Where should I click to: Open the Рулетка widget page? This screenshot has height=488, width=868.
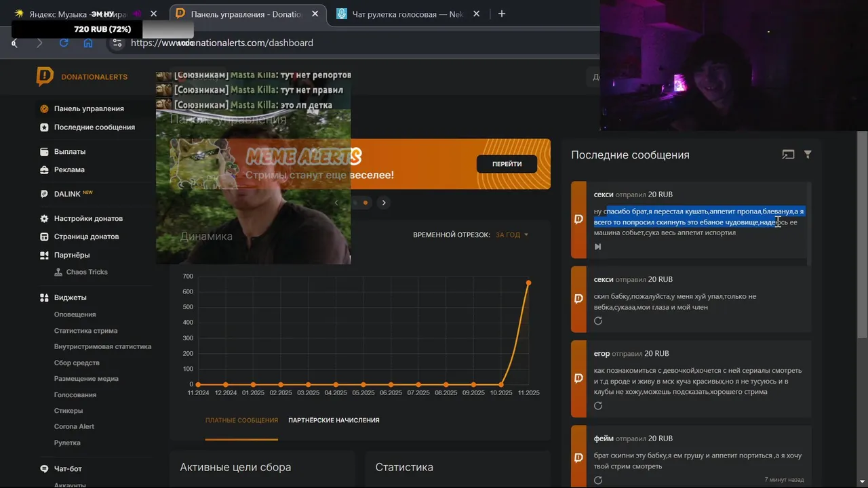point(67,443)
